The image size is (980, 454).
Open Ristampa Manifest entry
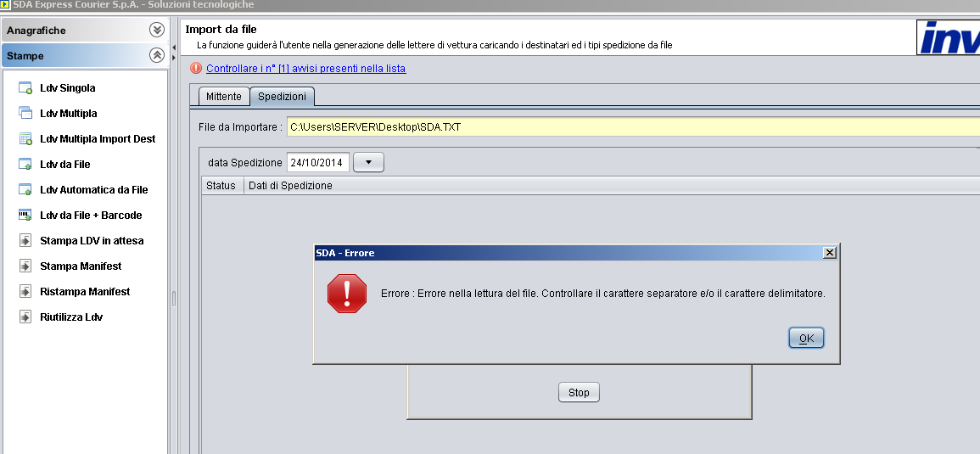coord(85,291)
